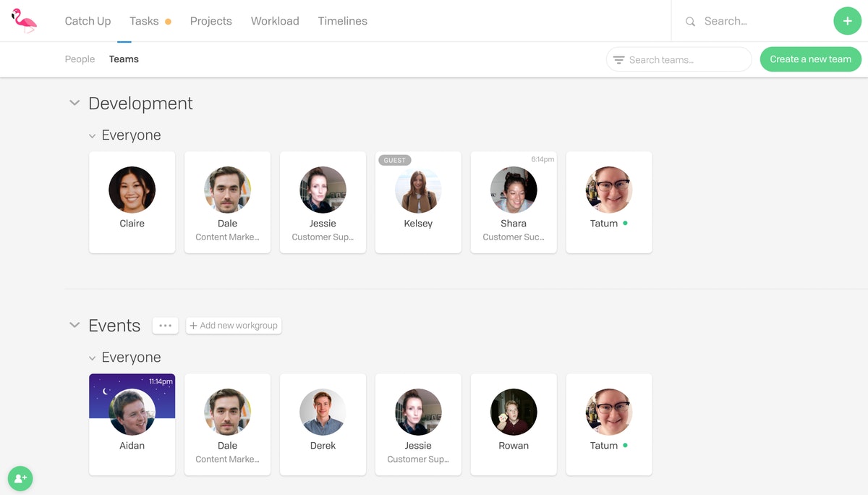Open the Events team options ellipsis
This screenshot has height=495, width=868.
point(165,326)
